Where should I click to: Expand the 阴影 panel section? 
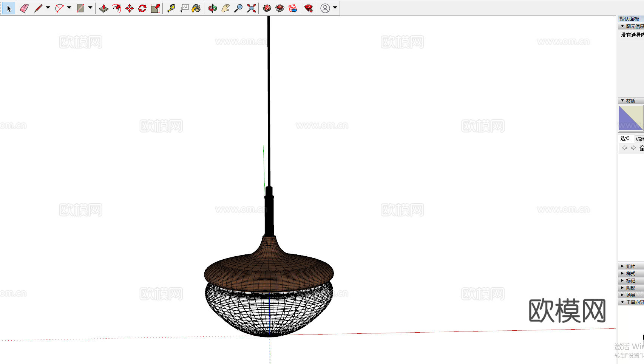coord(630,288)
